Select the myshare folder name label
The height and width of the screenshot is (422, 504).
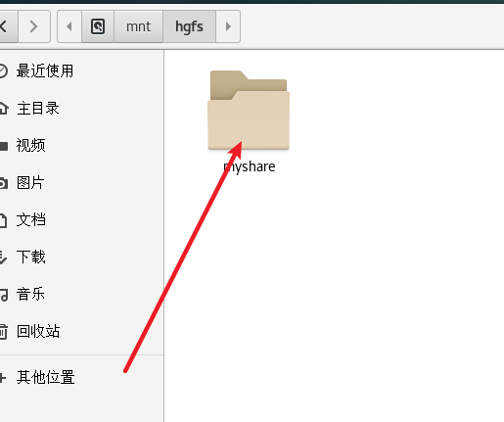click(x=250, y=166)
